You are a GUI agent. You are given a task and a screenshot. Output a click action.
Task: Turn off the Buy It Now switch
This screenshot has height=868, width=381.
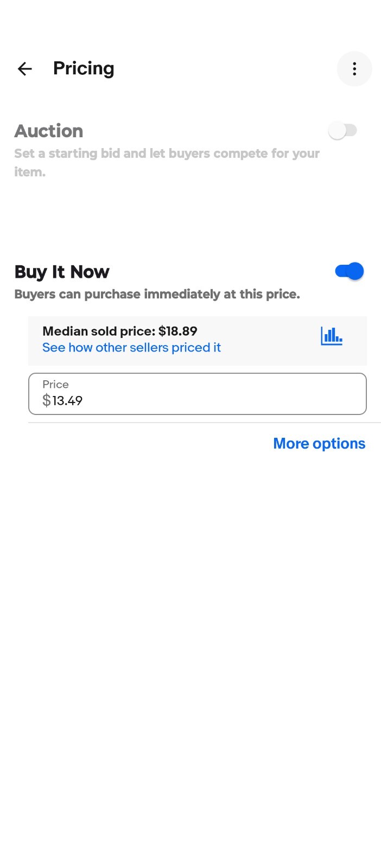[349, 271]
